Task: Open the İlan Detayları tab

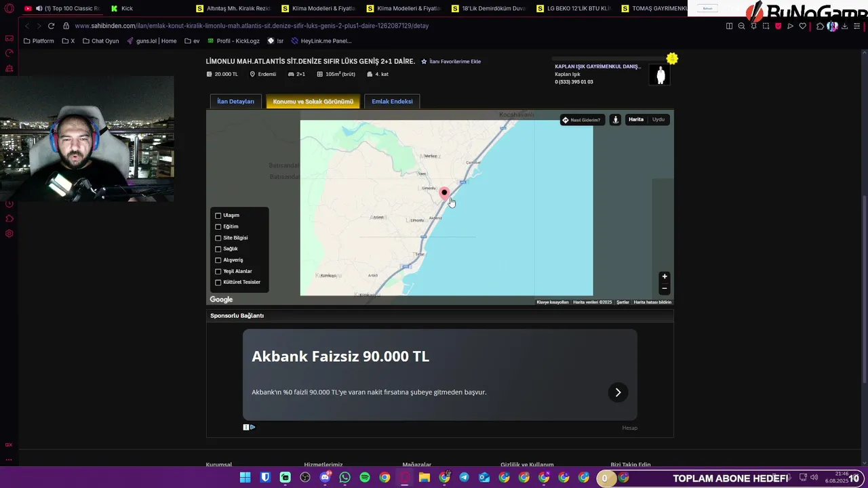Action: (235, 101)
